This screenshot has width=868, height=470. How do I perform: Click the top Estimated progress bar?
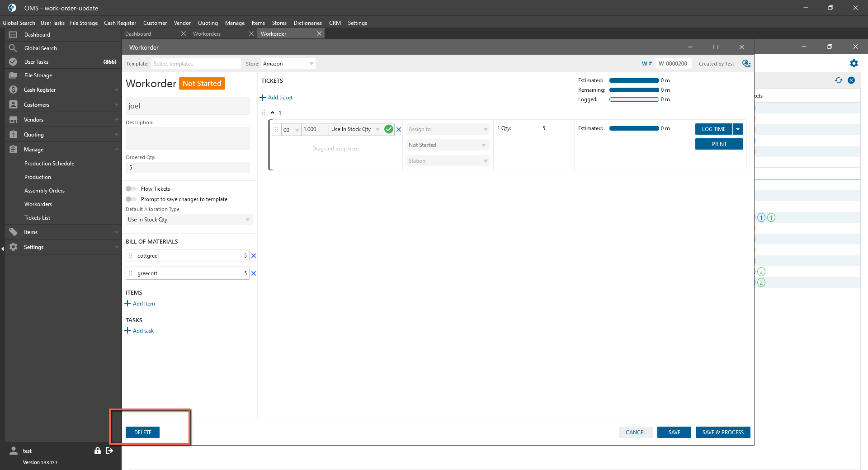[x=634, y=80]
